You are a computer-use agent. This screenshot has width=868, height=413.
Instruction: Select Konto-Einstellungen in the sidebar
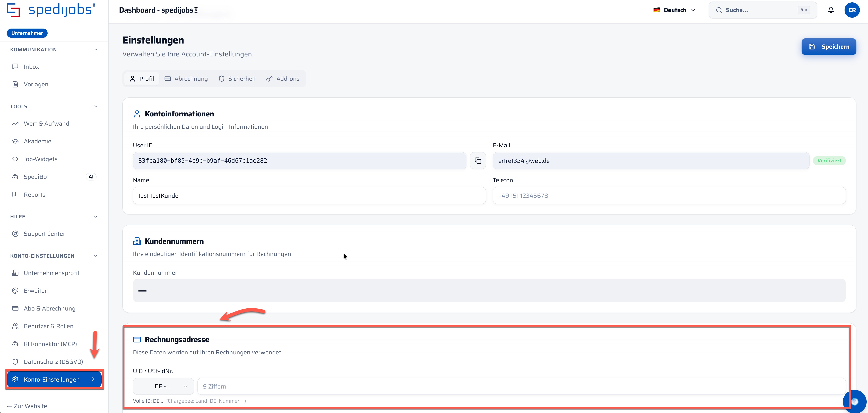[x=54, y=379]
